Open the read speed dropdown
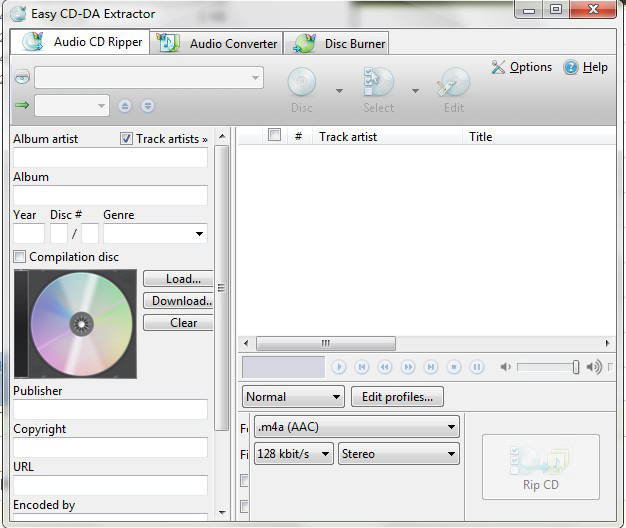626x528 pixels. point(72,106)
